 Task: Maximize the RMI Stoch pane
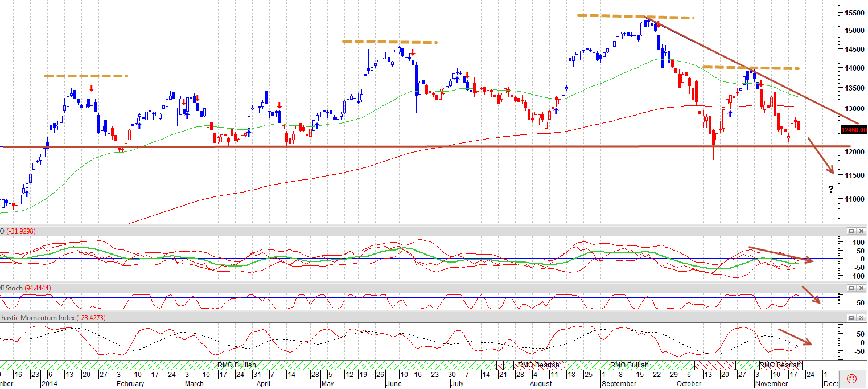pos(851,288)
